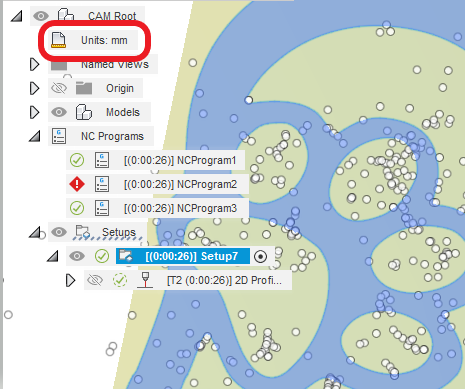Click the NCProgram2 red error warning icon
Image resolution: width=465 pixels, height=389 pixels.
pos(77,184)
